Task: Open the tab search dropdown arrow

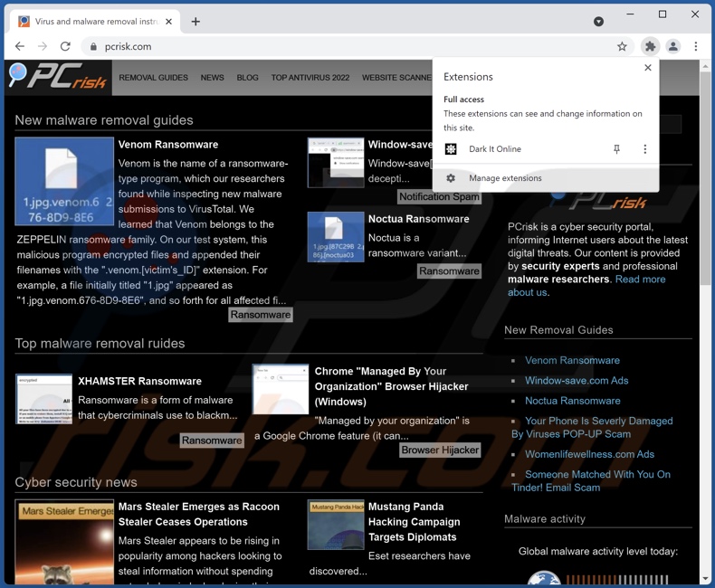Action: point(598,21)
